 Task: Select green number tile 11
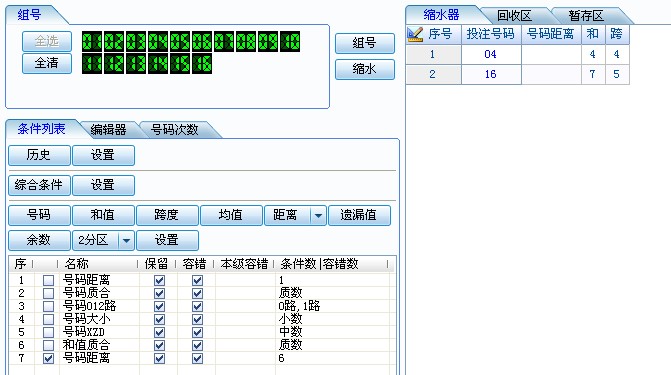click(x=92, y=63)
